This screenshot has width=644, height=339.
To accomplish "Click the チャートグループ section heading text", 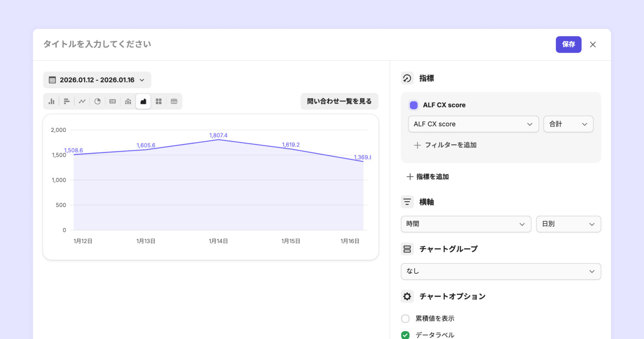I will coord(448,249).
